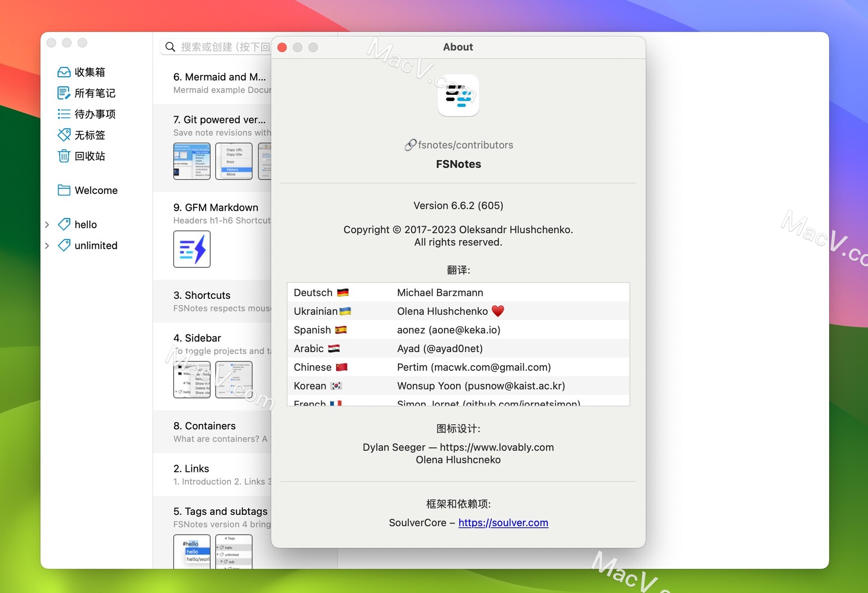868x593 pixels.
Task: Click the Links note item
Action: point(191,468)
